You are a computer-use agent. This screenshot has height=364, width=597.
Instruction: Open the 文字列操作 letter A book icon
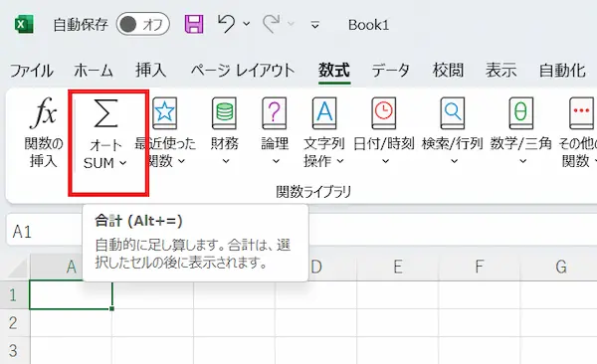click(324, 112)
